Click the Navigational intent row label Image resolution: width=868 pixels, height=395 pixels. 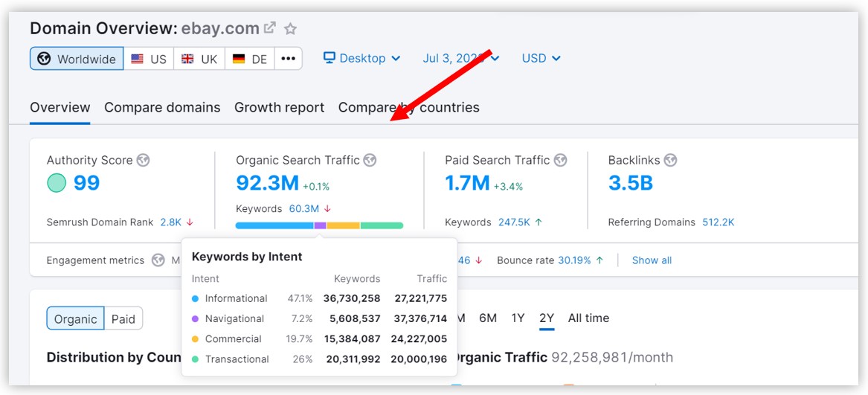coord(235,319)
